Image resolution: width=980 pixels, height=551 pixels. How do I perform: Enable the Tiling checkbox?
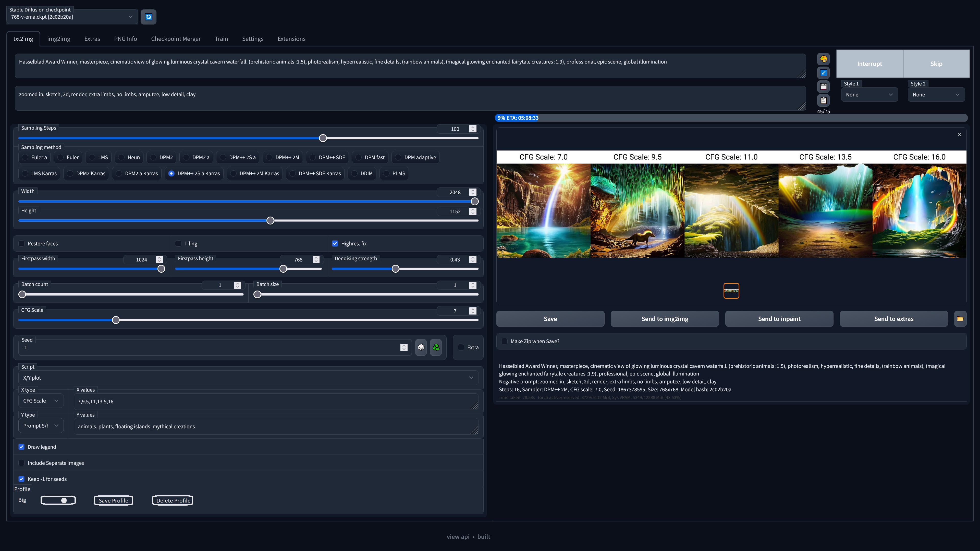tap(178, 243)
